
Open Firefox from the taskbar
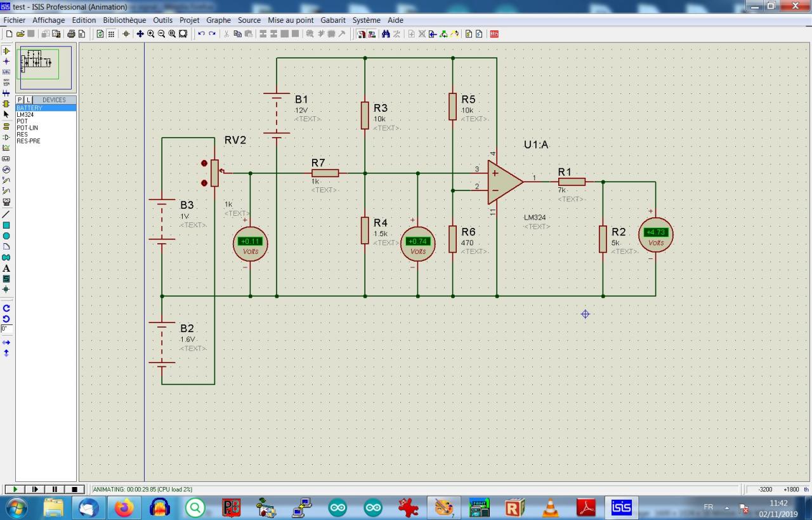point(124,508)
